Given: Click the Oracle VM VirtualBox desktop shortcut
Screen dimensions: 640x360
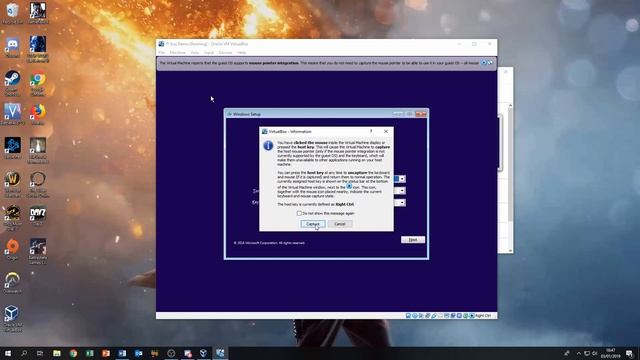Looking at the screenshot, I should pos(12,318).
